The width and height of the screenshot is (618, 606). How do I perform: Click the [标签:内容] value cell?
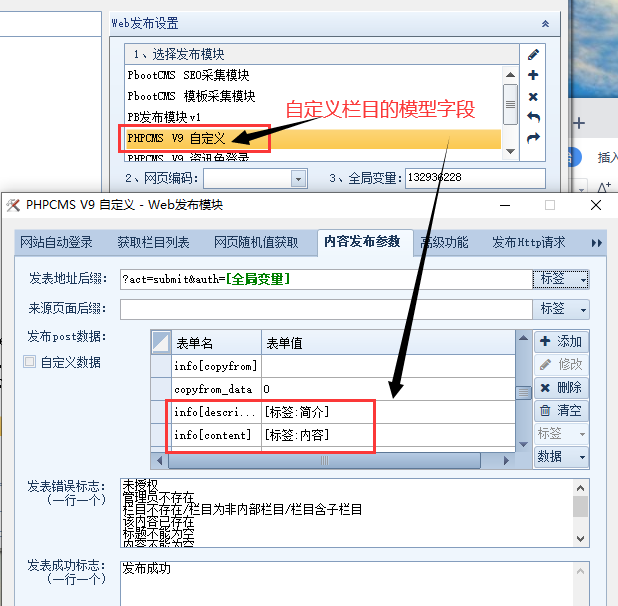pyautogui.click(x=388, y=435)
